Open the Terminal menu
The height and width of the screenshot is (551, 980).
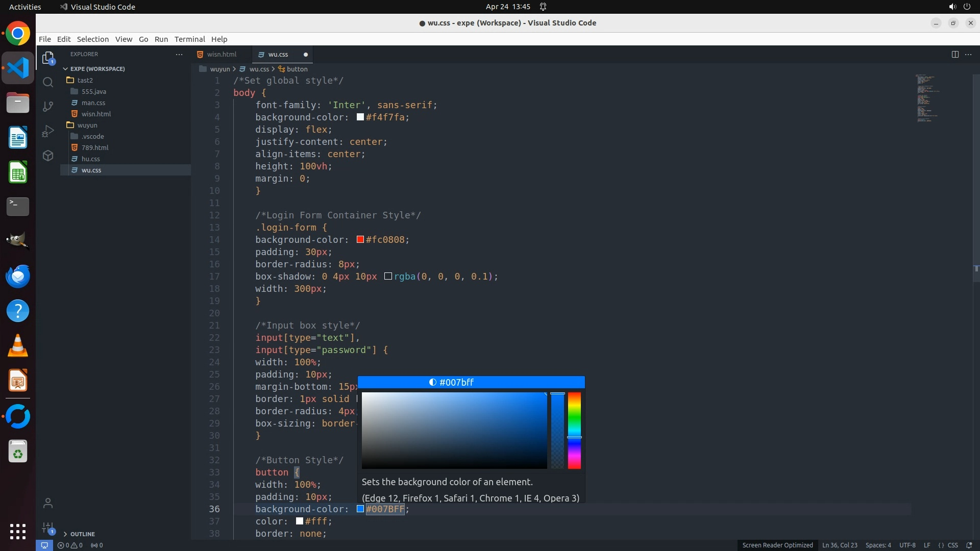coord(189,39)
